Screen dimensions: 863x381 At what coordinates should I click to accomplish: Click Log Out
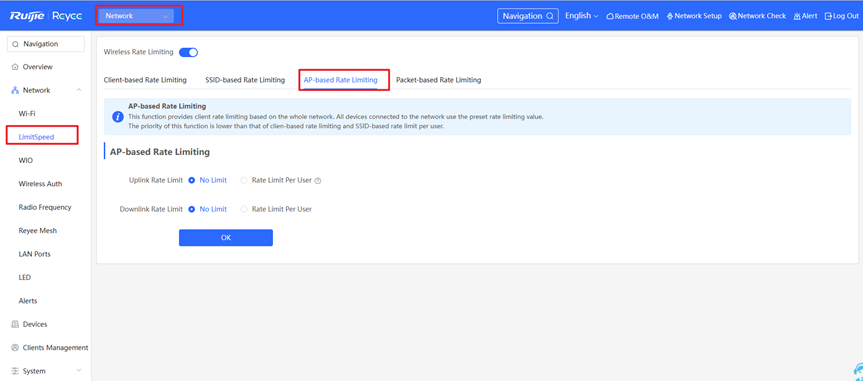pyautogui.click(x=842, y=16)
